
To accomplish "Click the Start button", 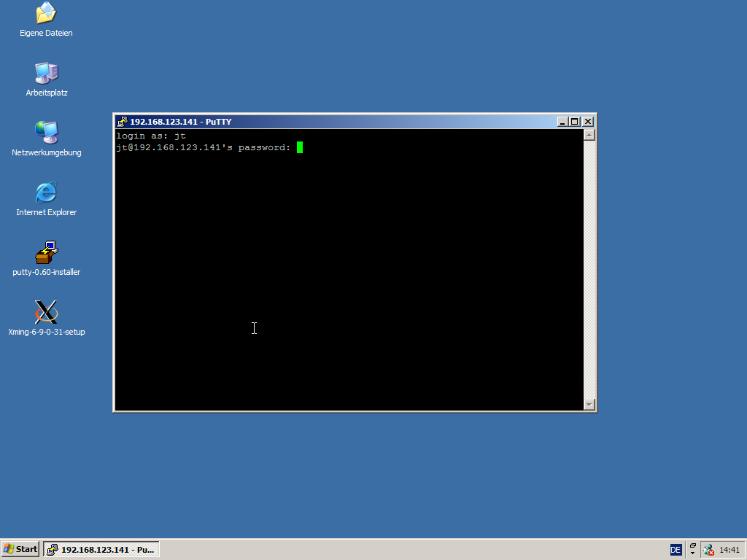I will (x=20, y=549).
